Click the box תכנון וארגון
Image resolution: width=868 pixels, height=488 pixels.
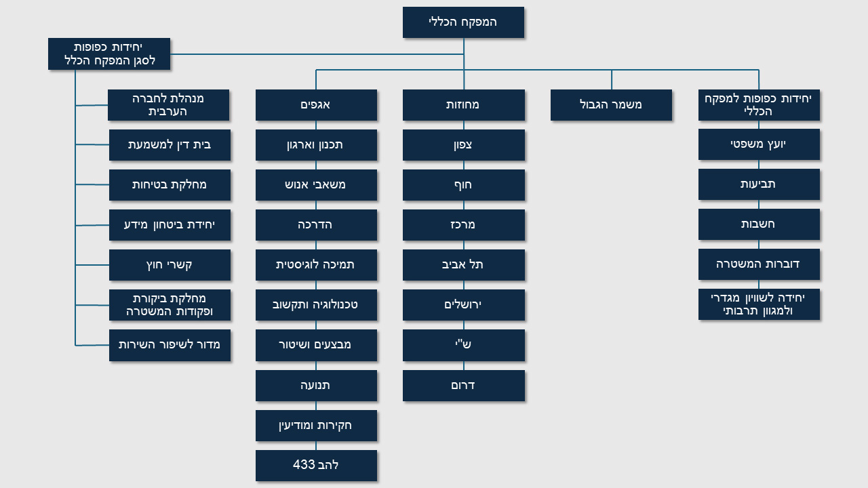[x=316, y=145]
